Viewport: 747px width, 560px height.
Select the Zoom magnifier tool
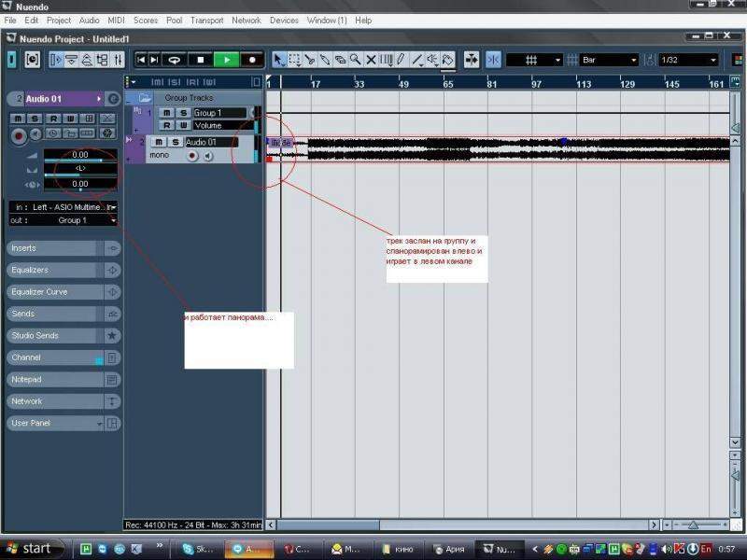point(356,60)
